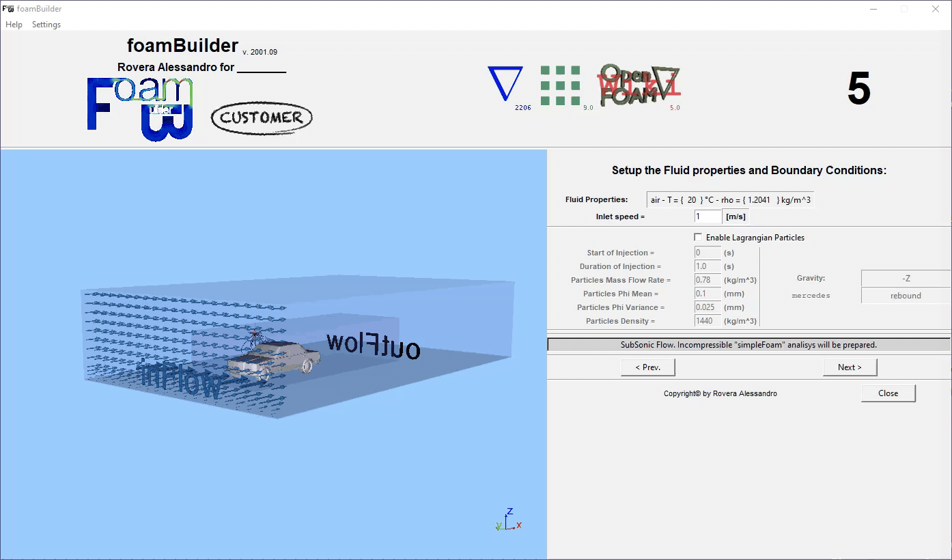Click the v. 2001.09 version text
The image size is (952, 560).
(x=260, y=53)
